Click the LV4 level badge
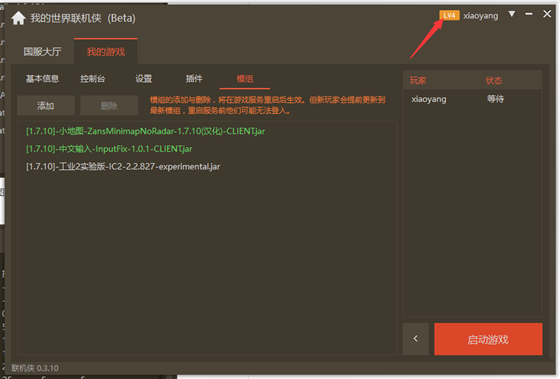 tap(449, 15)
